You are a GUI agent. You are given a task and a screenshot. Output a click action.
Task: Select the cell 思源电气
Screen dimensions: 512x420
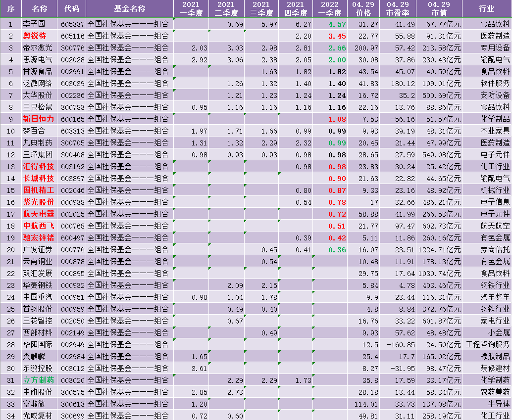pyautogui.click(x=38, y=60)
